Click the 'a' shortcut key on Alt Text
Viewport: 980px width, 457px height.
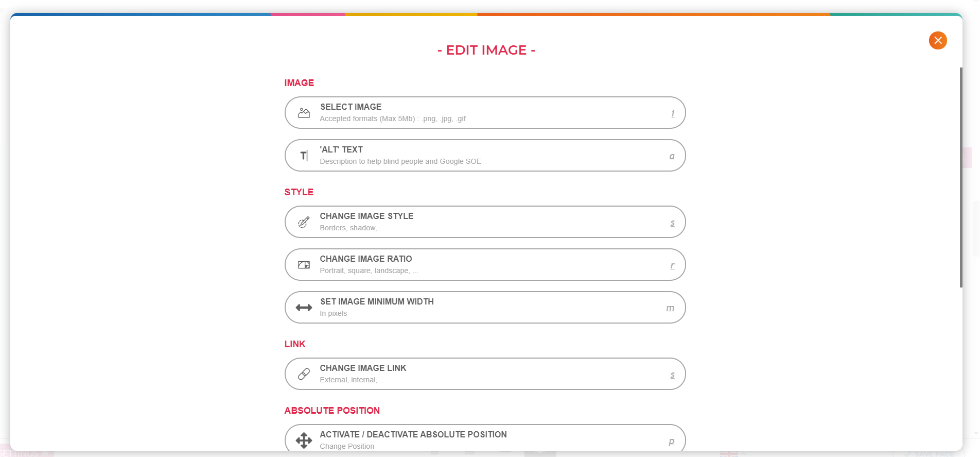tap(672, 156)
